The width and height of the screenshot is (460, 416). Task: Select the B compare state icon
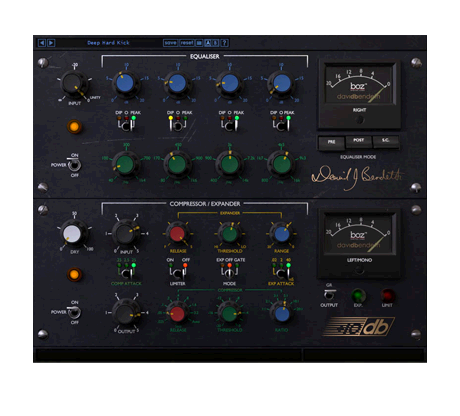click(215, 43)
